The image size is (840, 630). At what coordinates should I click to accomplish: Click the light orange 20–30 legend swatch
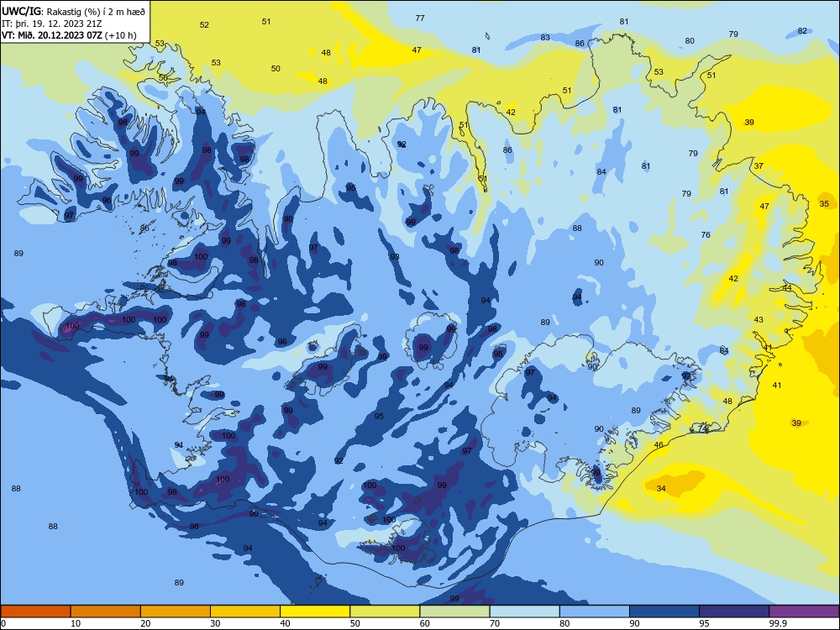(x=176, y=612)
